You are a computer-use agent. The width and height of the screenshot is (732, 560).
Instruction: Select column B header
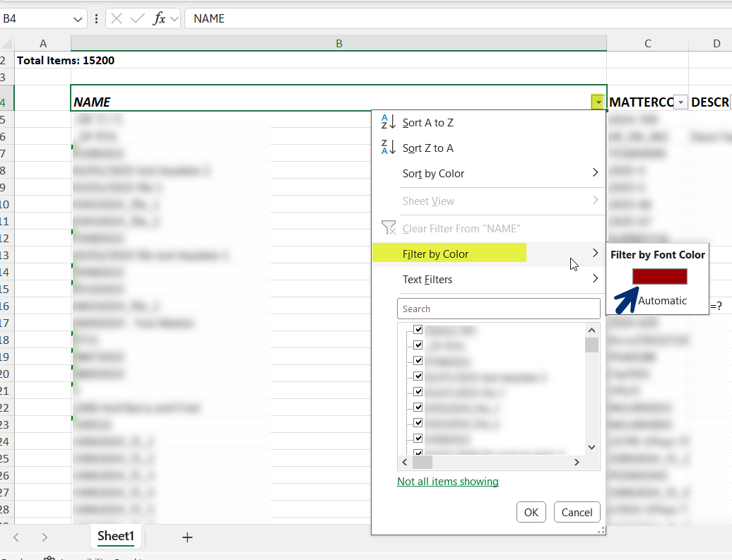click(x=339, y=43)
